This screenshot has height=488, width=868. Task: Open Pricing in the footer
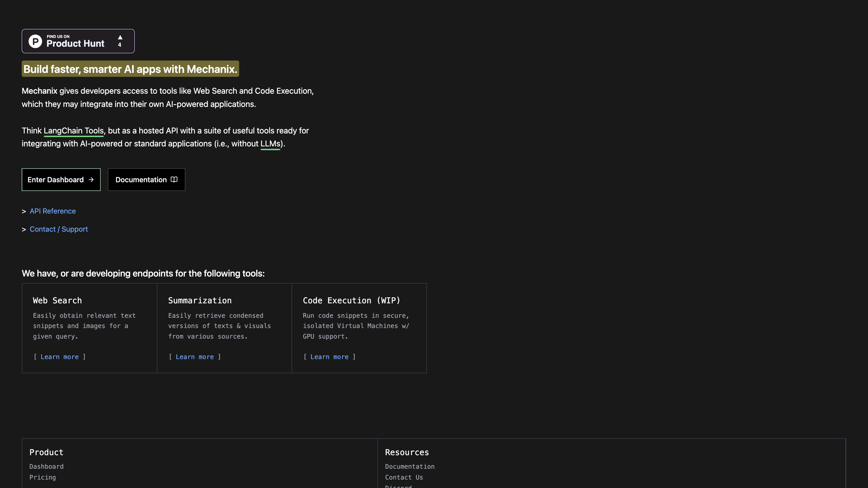pyautogui.click(x=42, y=477)
